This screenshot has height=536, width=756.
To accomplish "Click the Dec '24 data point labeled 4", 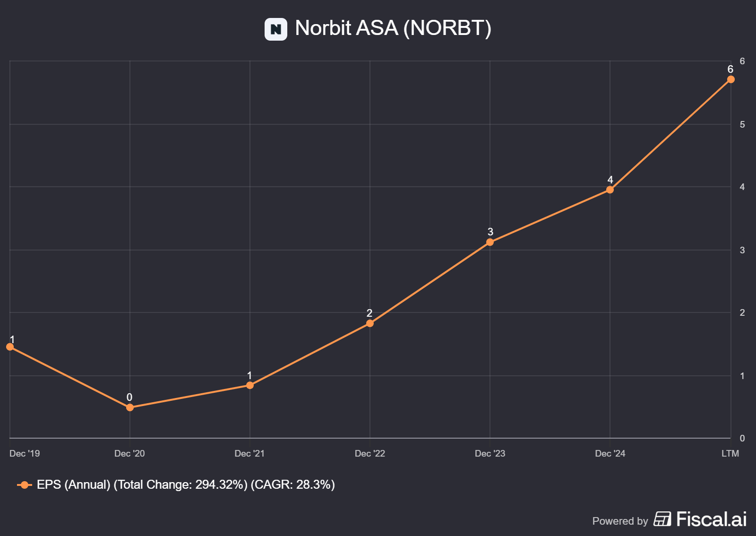I will pos(610,189).
